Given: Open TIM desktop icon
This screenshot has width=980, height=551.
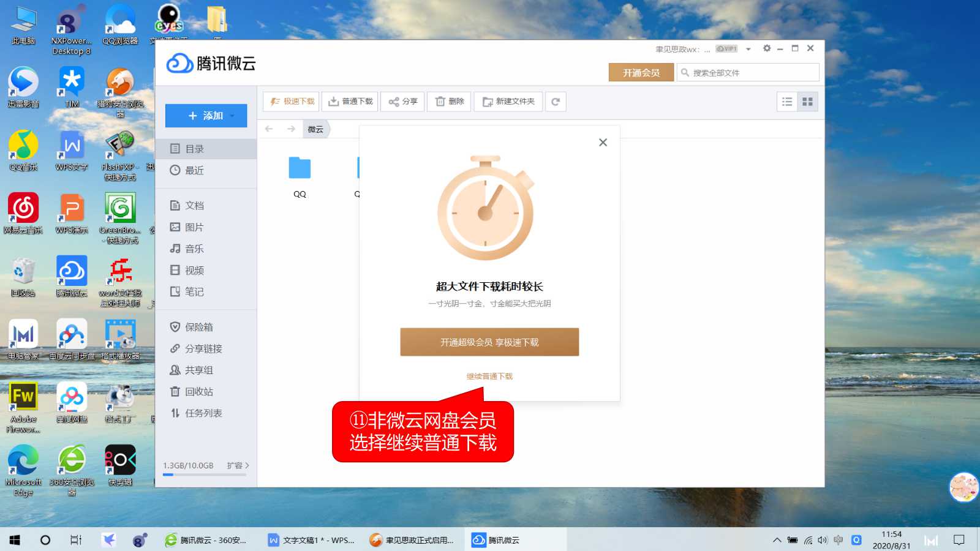Looking at the screenshot, I should click(72, 88).
